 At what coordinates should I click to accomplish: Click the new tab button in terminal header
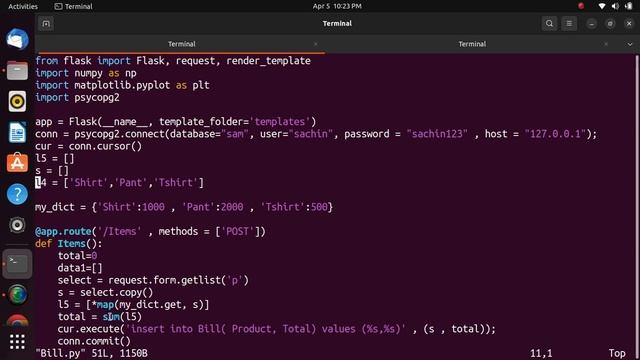46,24
